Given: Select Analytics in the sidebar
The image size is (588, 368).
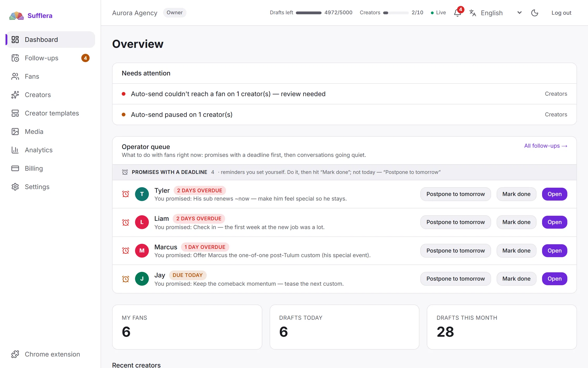Looking at the screenshot, I should 50,150.
